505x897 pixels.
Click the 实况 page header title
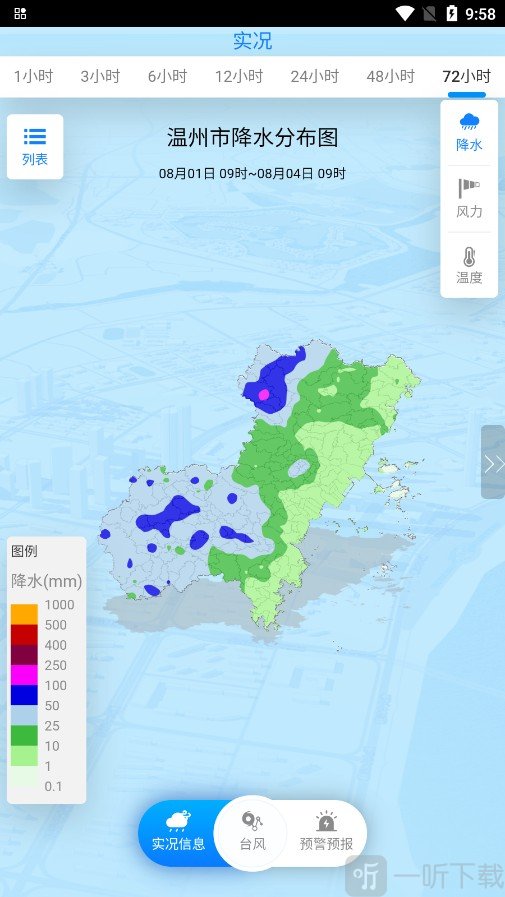coord(252,41)
